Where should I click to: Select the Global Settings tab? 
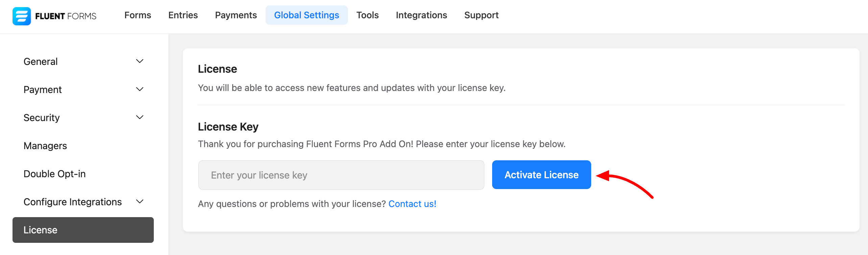[x=306, y=15]
